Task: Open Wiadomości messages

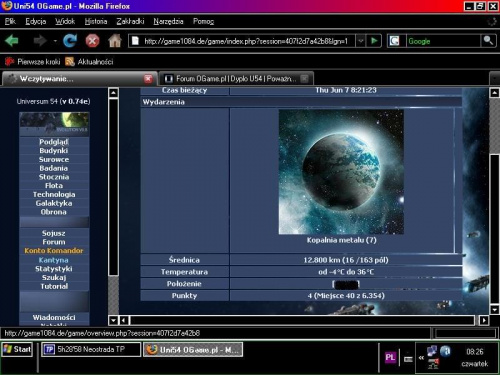Action: click(54, 317)
